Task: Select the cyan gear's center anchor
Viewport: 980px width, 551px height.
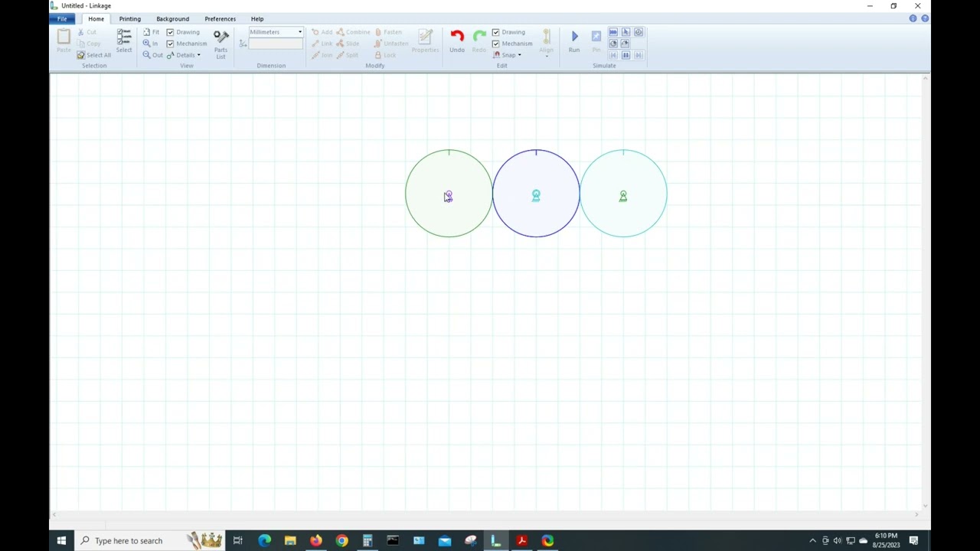Action: click(x=623, y=197)
